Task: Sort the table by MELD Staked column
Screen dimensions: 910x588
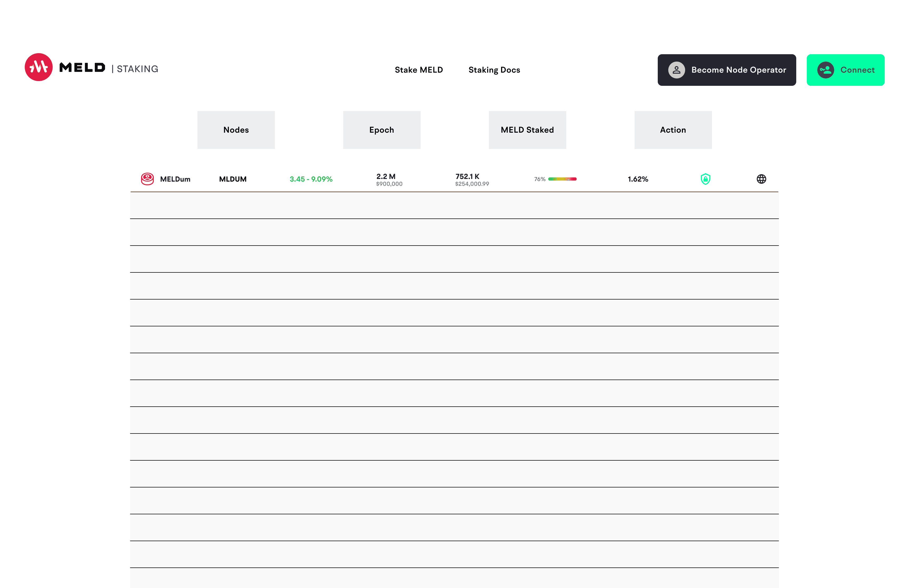Action: point(527,130)
